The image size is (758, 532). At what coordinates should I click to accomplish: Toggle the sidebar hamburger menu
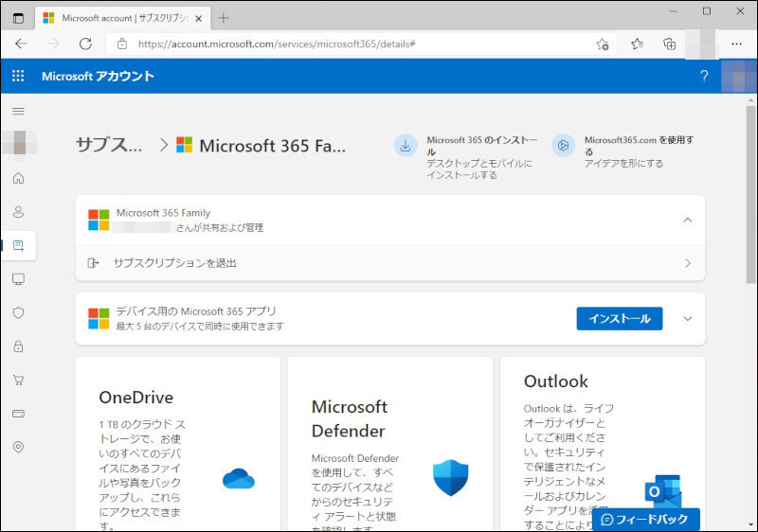click(18, 111)
